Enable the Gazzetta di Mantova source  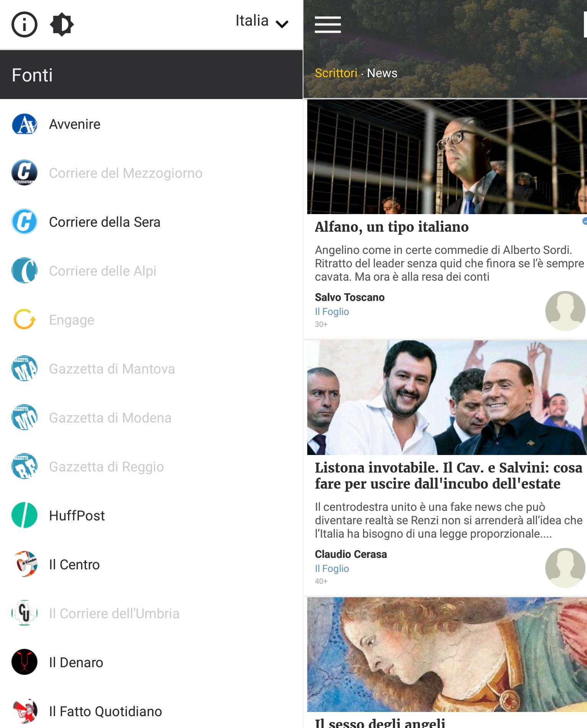pyautogui.click(x=151, y=369)
